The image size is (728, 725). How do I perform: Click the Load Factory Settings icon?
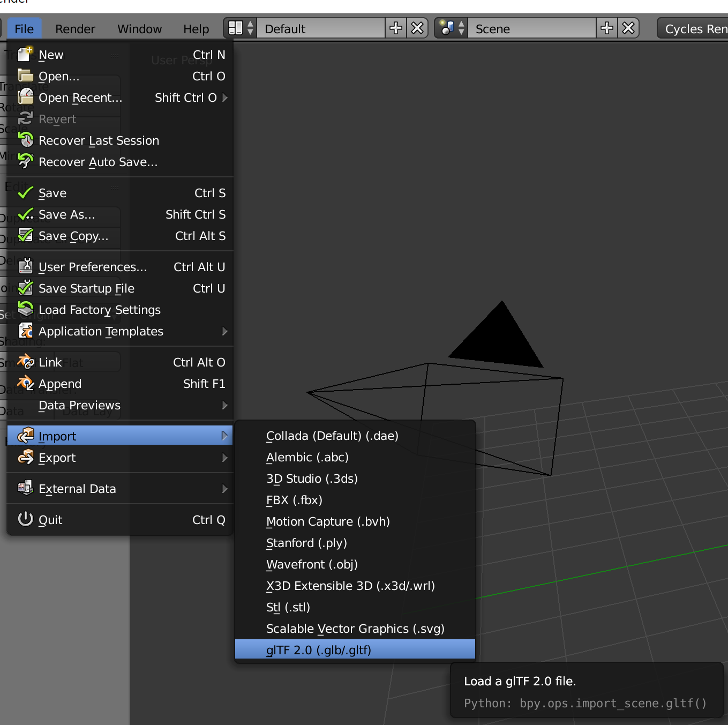(x=26, y=309)
